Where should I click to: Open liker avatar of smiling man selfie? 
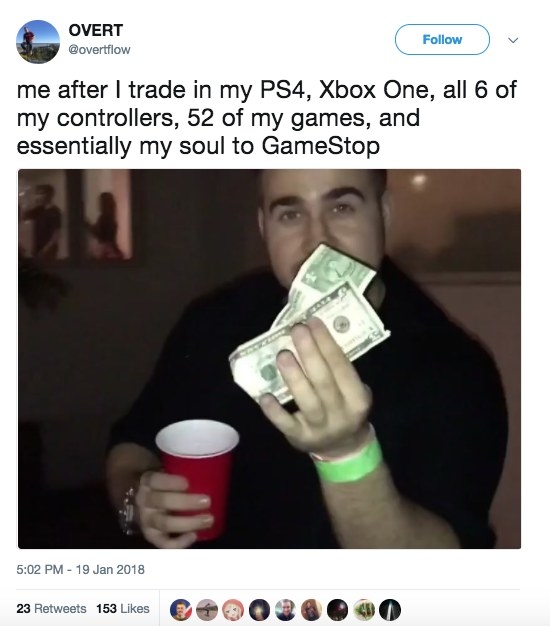(x=285, y=610)
